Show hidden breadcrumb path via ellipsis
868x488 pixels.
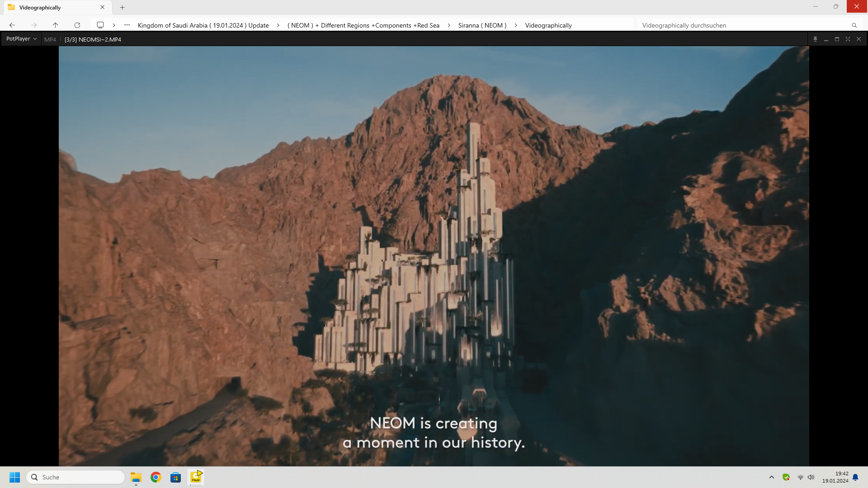pos(127,25)
